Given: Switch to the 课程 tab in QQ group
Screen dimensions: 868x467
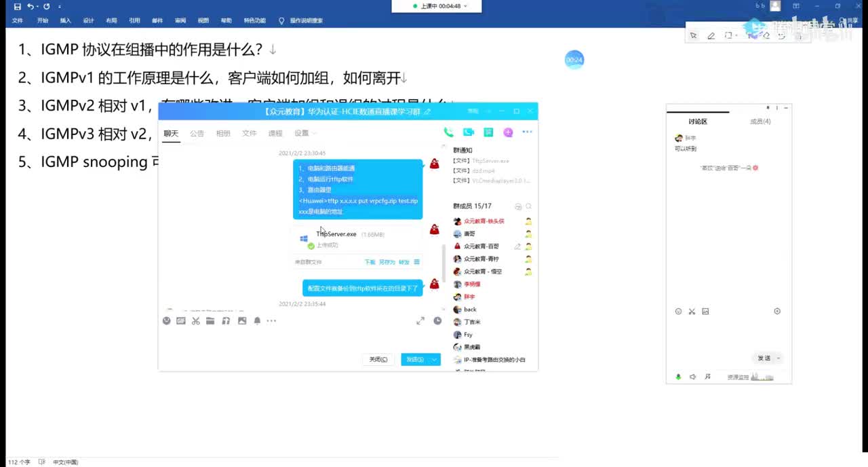Looking at the screenshot, I should (x=275, y=133).
